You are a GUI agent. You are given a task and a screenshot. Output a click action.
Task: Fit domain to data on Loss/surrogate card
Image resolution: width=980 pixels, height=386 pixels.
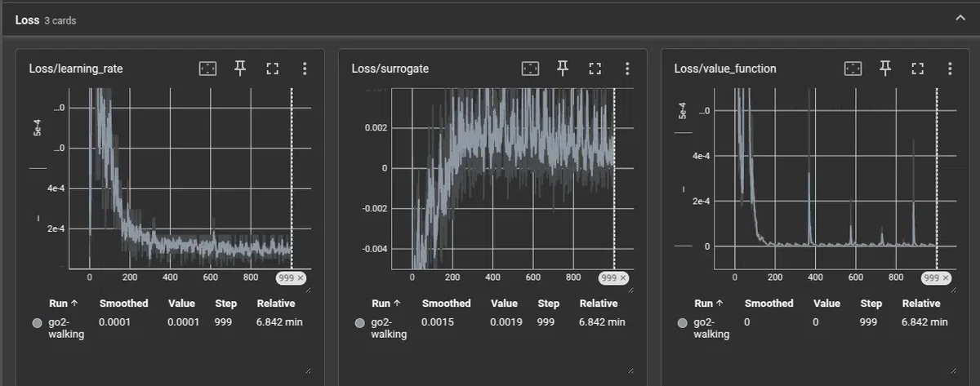point(531,69)
